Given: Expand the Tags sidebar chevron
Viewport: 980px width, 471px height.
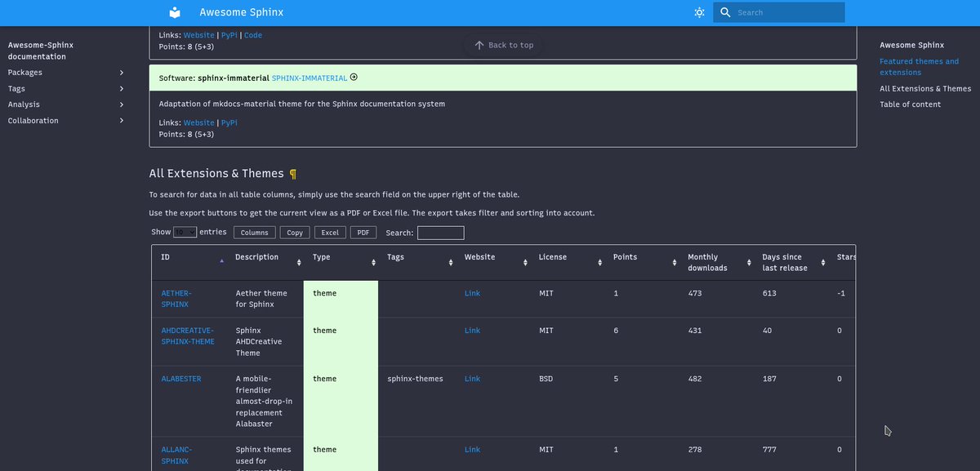Looking at the screenshot, I should (122, 88).
